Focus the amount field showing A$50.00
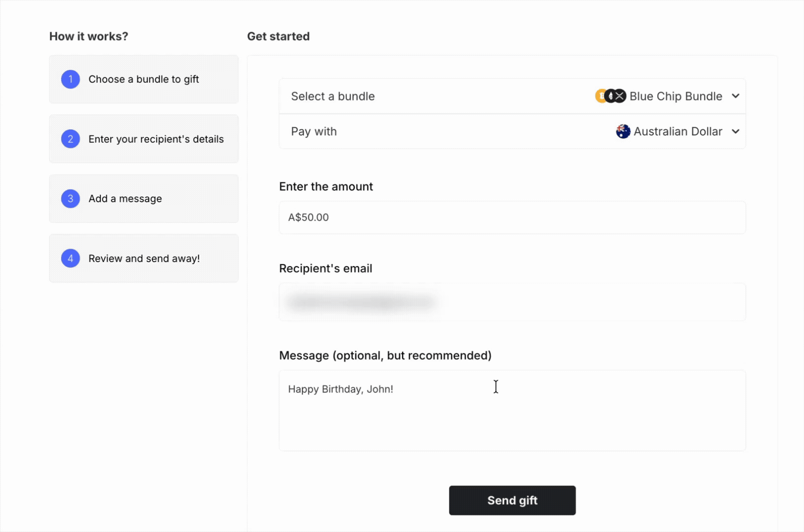The width and height of the screenshot is (804, 532). coord(512,217)
